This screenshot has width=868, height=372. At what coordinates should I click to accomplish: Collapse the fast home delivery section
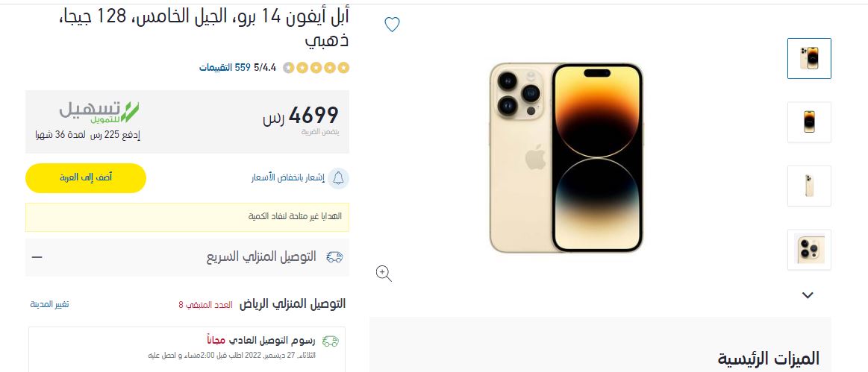point(37,257)
